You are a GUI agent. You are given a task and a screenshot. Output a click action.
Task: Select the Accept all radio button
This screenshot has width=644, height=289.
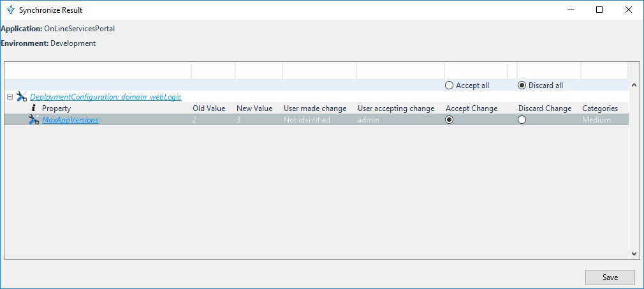(x=449, y=85)
